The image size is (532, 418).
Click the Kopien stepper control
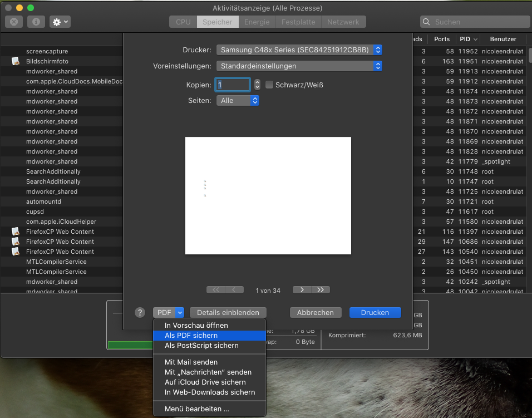click(257, 85)
